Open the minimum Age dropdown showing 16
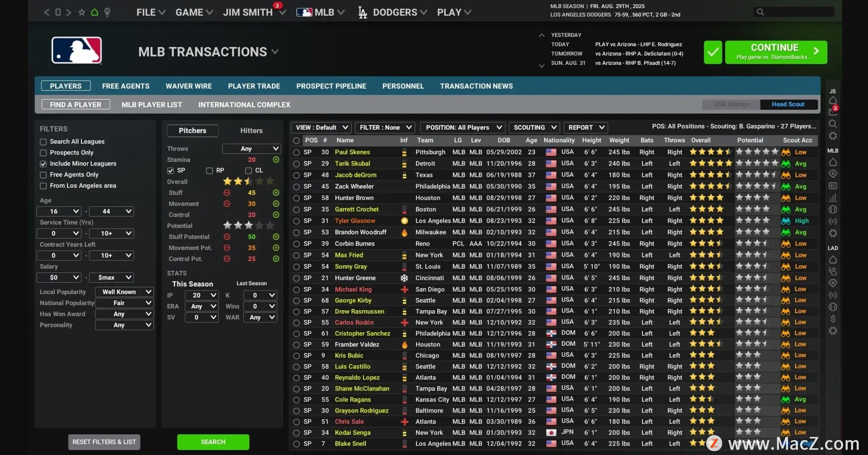This screenshot has width=868, height=455. [59, 211]
